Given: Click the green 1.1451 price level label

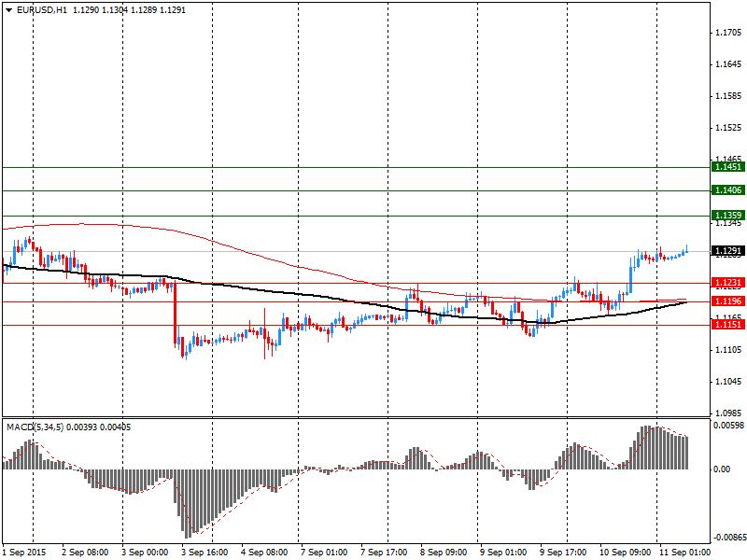Looking at the screenshot, I should [728, 167].
